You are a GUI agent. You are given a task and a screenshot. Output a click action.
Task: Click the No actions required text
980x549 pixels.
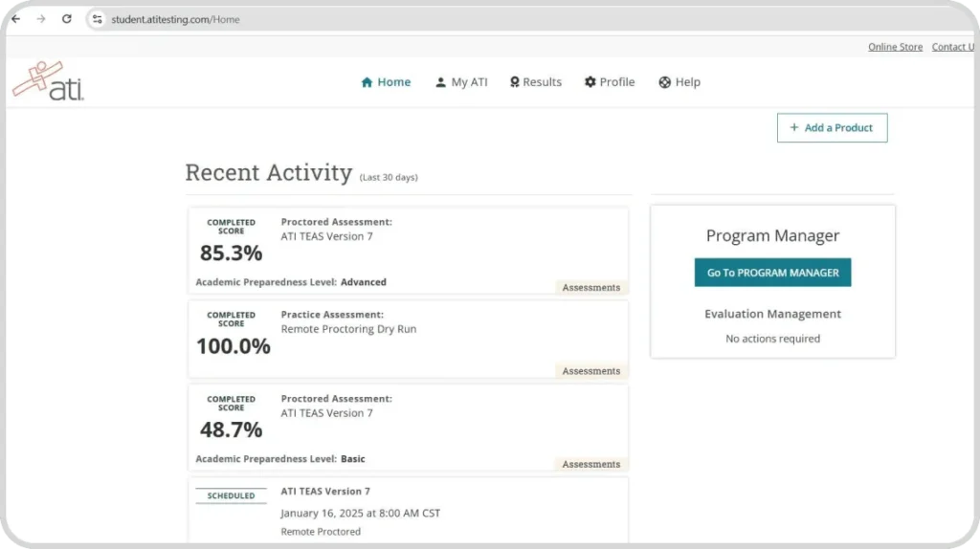(x=772, y=339)
